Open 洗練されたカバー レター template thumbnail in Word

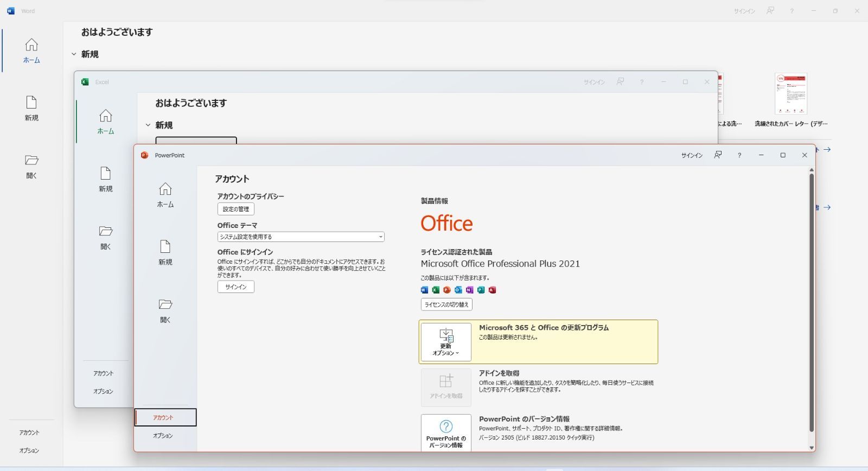791,93
